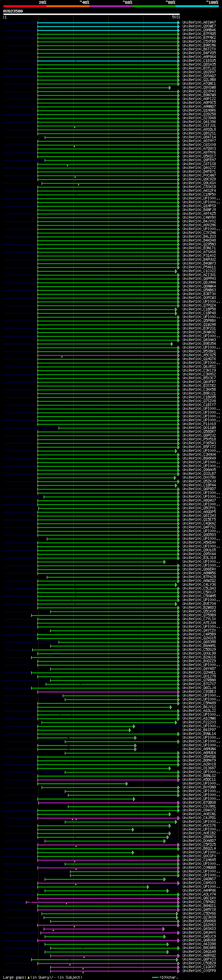This screenshot has width=222, height=980.
Task: Select the UniRef100_Q8I2H3 label
Action: click(199, 516)
